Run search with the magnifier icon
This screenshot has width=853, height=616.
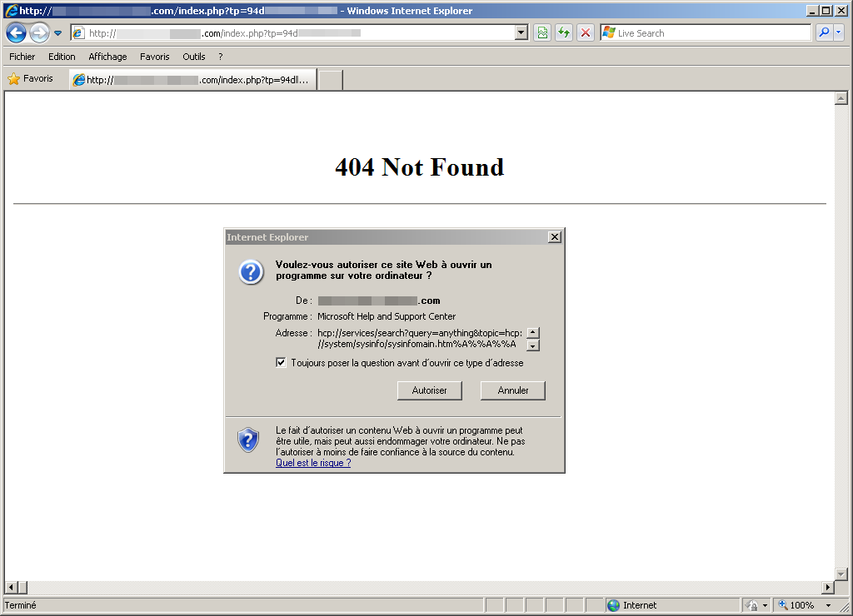pos(824,33)
